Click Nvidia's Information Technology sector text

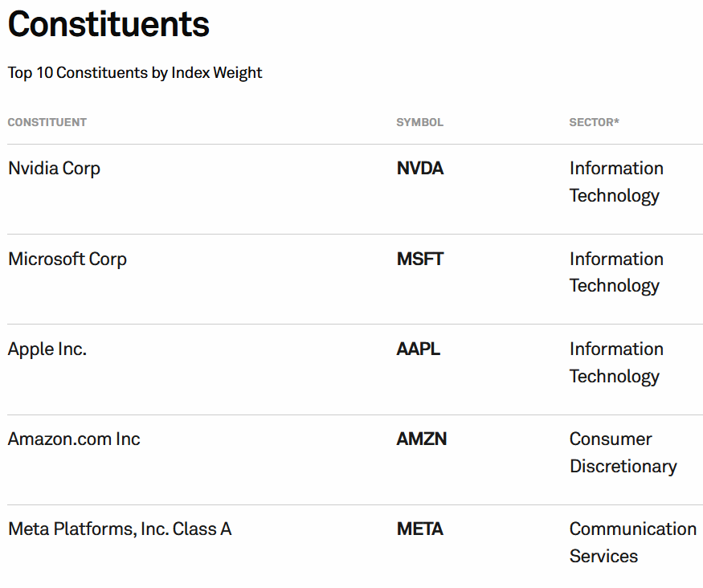click(x=616, y=182)
